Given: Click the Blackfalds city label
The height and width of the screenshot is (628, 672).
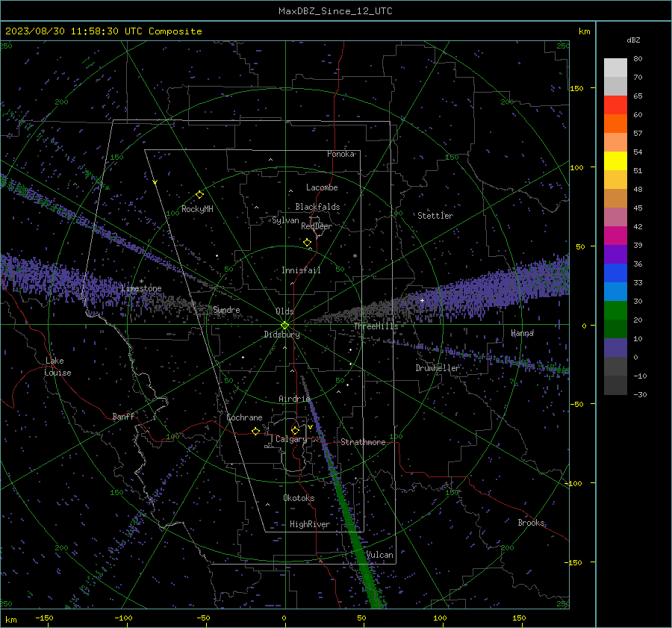Looking at the screenshot, I should click(x=317, y=207).
